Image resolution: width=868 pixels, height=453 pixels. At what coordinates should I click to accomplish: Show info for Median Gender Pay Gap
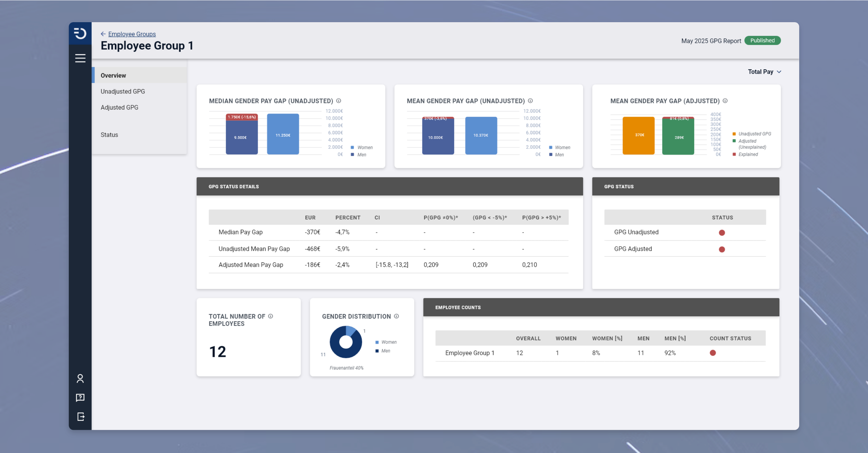point(339,101)
